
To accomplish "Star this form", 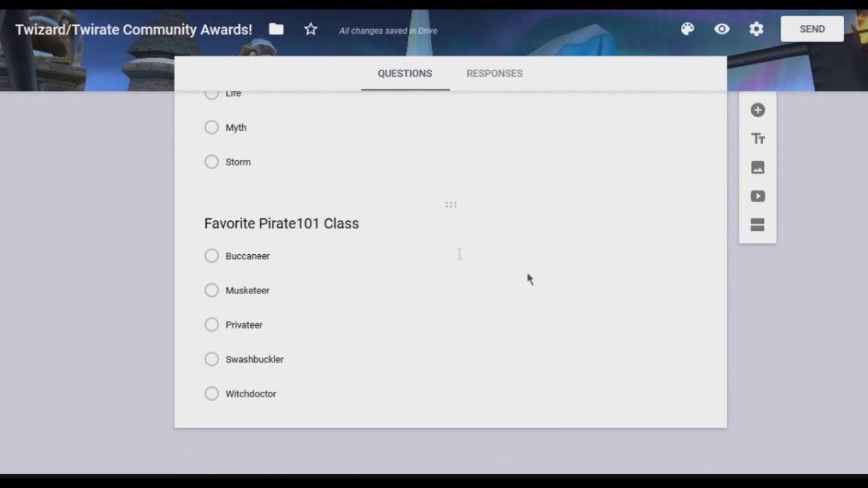I will [311, 29].
